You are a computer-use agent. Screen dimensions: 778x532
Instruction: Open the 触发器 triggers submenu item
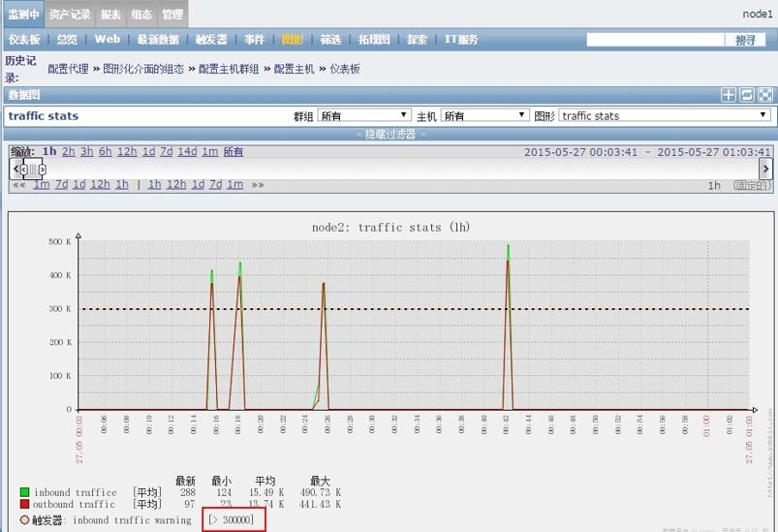click(x=211, y=40)
